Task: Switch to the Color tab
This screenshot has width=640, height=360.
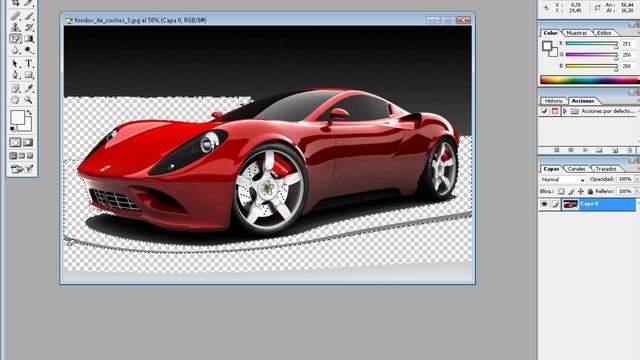Action: click(x=550, y=33)
